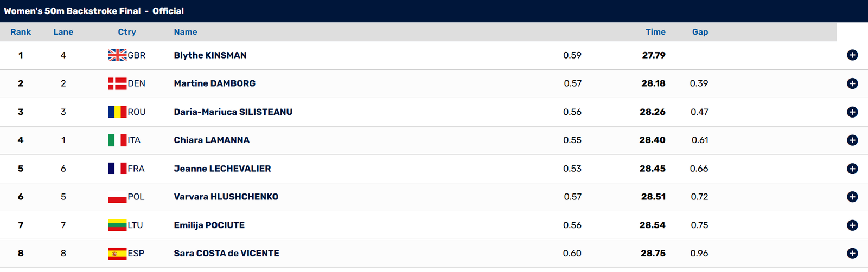
Task: Open plus icon for Daria-Mariuca SILISTEANU
Action: 852,112
